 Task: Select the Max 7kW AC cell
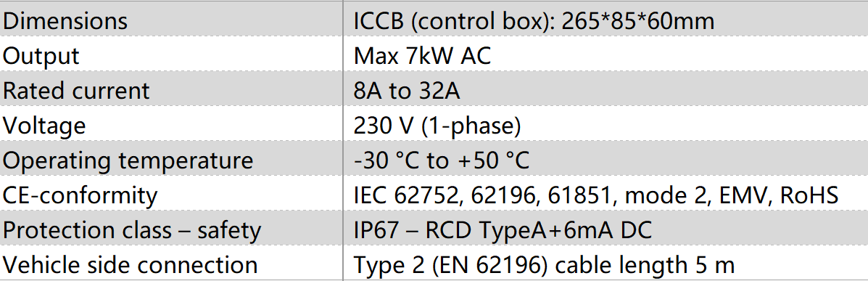605,56
